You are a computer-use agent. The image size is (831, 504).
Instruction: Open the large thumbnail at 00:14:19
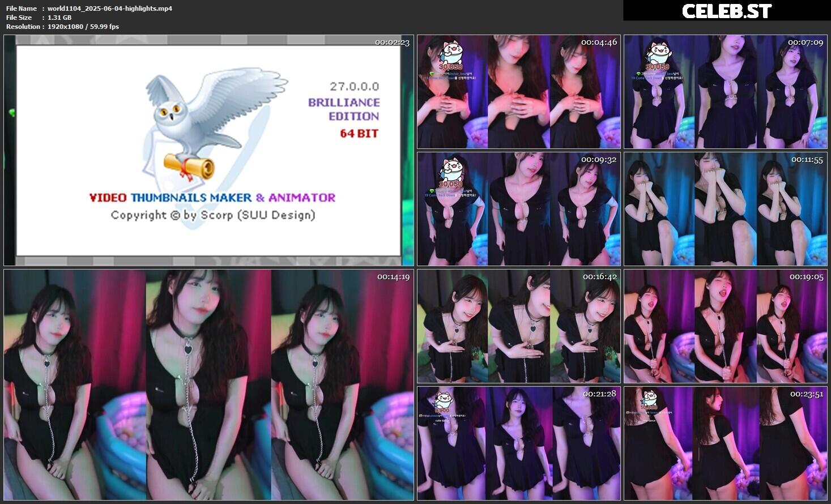[x=208, y=385]
